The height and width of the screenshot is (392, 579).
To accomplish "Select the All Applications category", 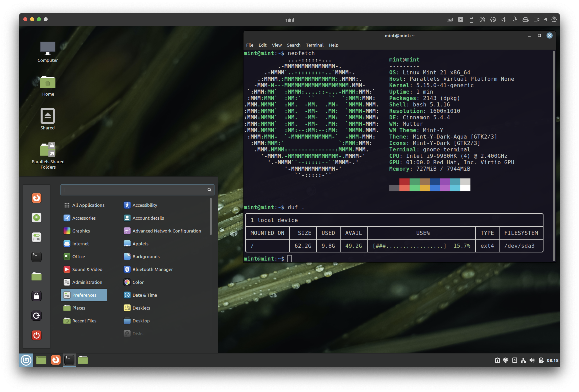I will click(84, 205).
